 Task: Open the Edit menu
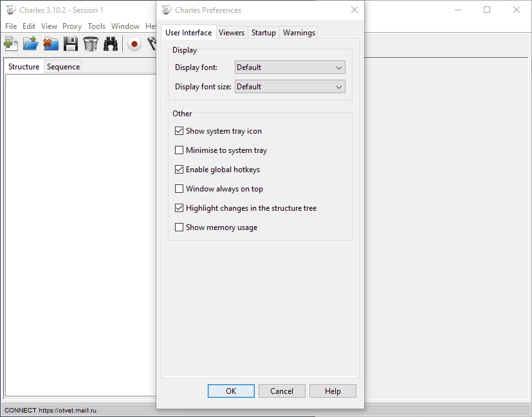click(x=29, y=26)
